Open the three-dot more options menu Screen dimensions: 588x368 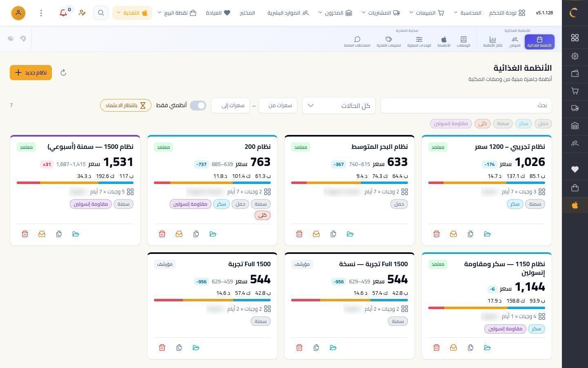tap(41, 13)
